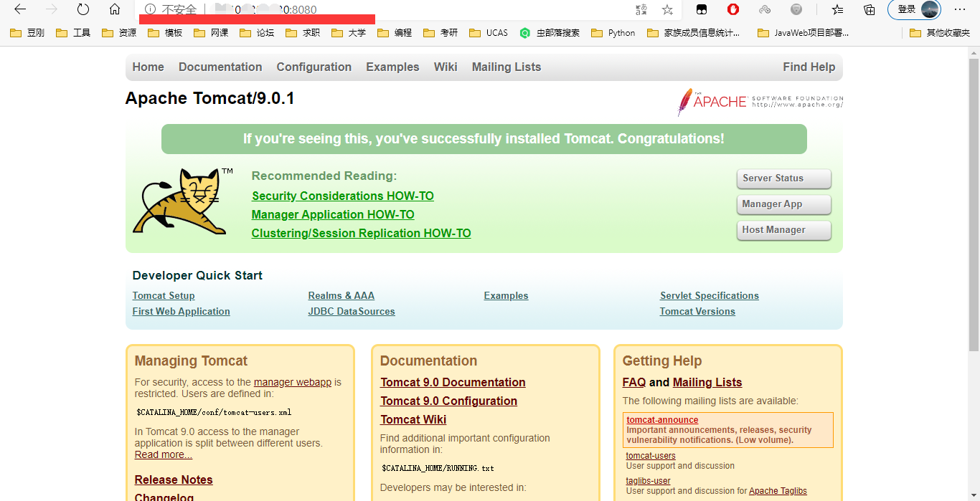Open the Home nav item

(x=149, y=67)
